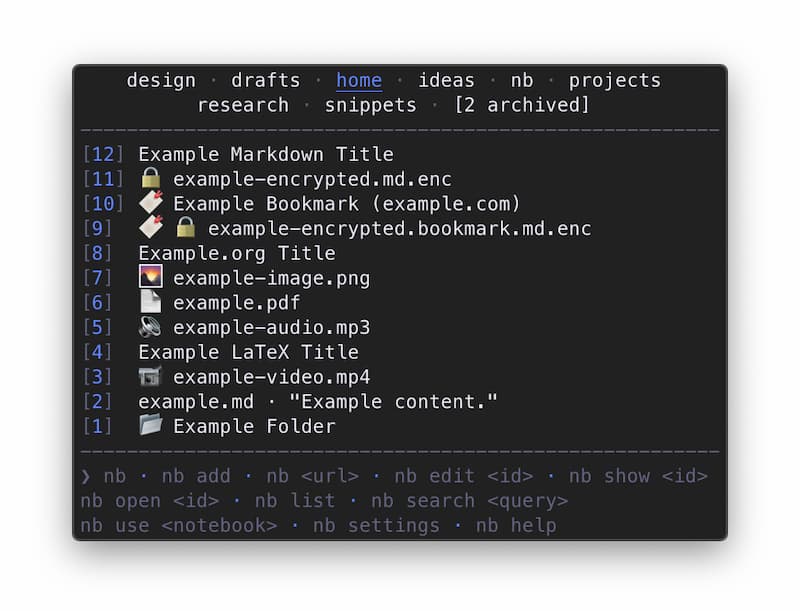The height and width of the screenshot is (611, 800).
Task: Open the projects notebook
Action: tap(615, 81)
